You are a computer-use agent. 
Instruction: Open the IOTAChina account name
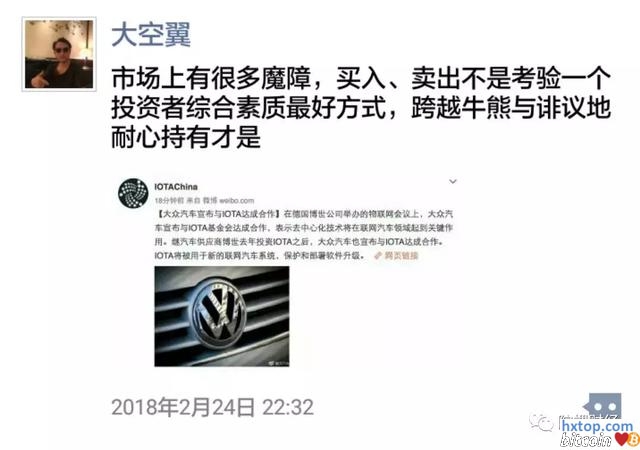point(176,187)
